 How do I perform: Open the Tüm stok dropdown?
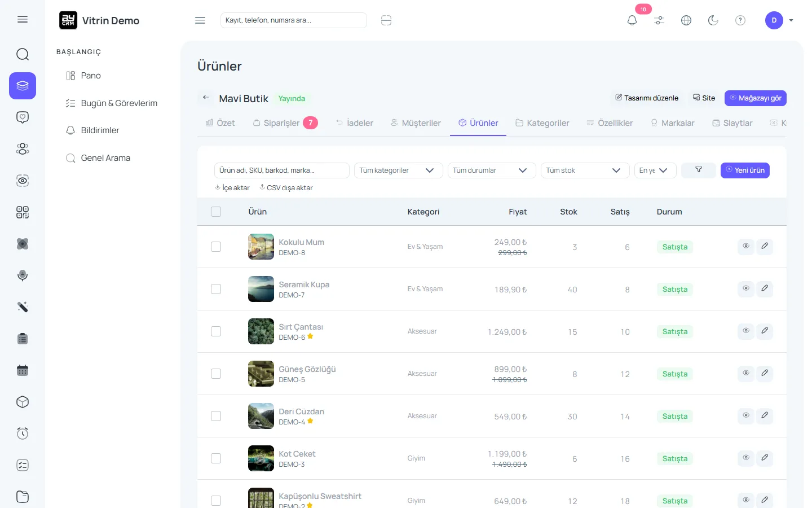click(585, 170)
